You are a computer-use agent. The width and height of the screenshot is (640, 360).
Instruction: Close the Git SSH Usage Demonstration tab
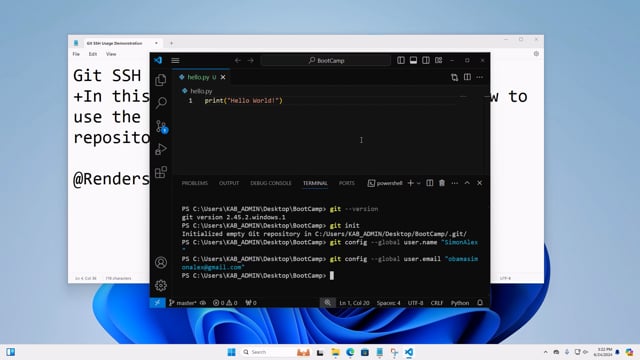click(x=156, y=43)
